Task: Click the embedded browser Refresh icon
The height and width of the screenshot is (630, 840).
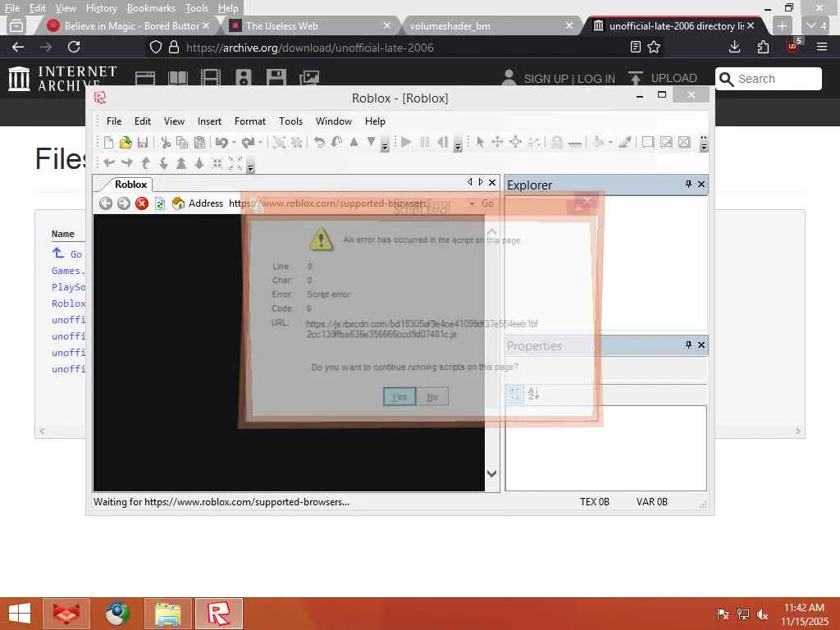Action: tap(160, 203)
